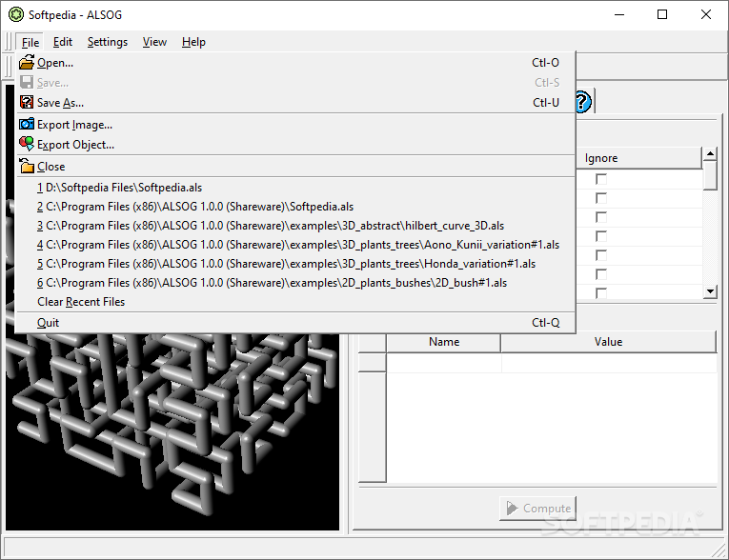This screenshot has width=729, height=560.
Task: Tick the sixth Ignore checkbox
Action: pyautogui.click(x=601, y=274)
